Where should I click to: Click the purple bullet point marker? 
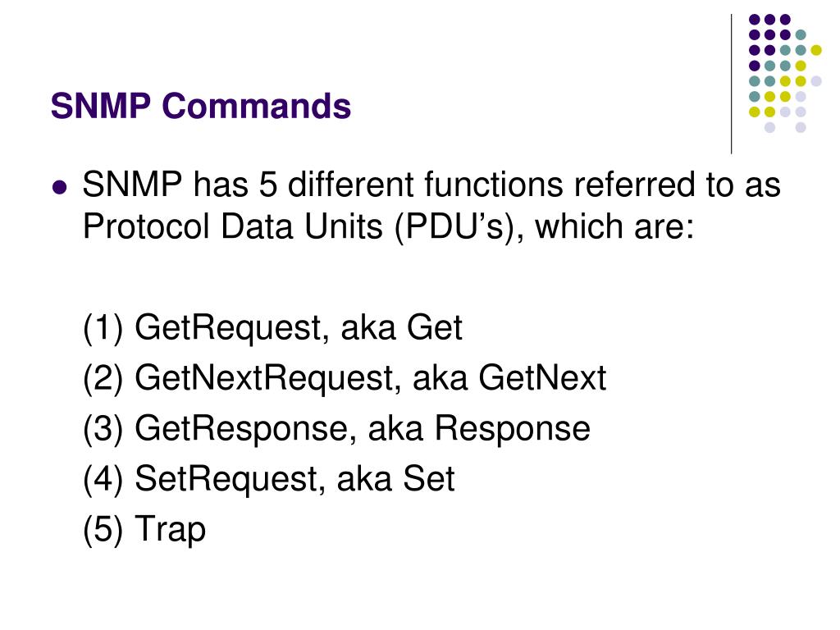(x=59, y=188)
